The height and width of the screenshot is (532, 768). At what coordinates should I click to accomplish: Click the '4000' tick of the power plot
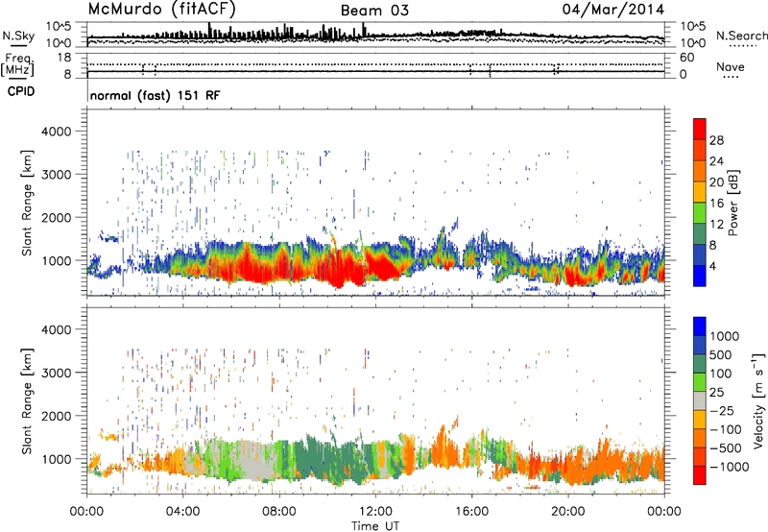pos(57,132)
